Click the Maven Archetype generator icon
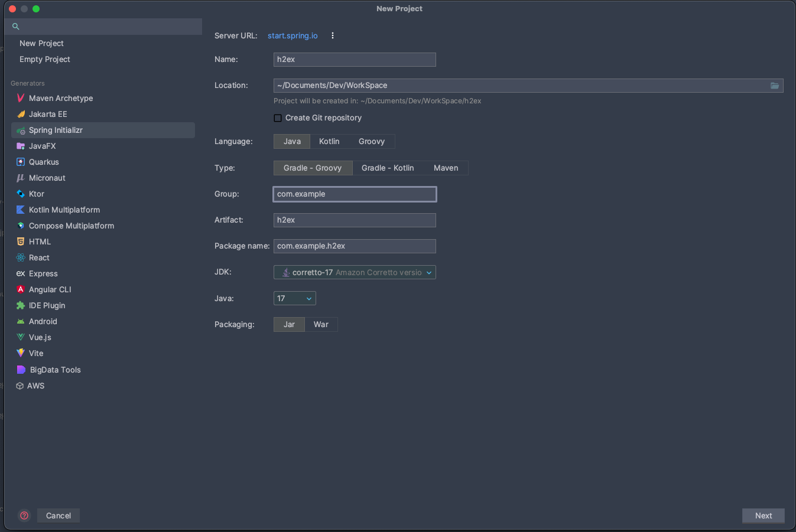Image resolution: width=796 pixels, height=532 pixels. click(x=21, y=98)
